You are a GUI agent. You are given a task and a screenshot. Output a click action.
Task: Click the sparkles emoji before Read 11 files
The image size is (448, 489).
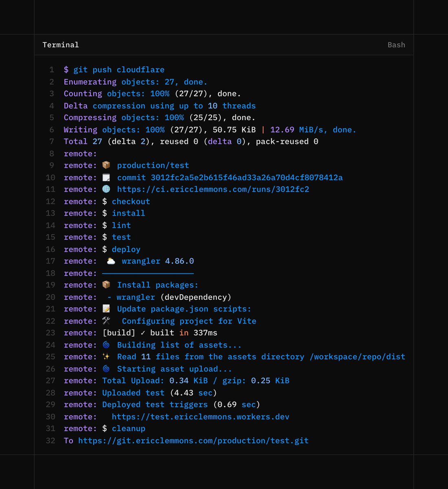pyautogui.click(x=106, y=357)
